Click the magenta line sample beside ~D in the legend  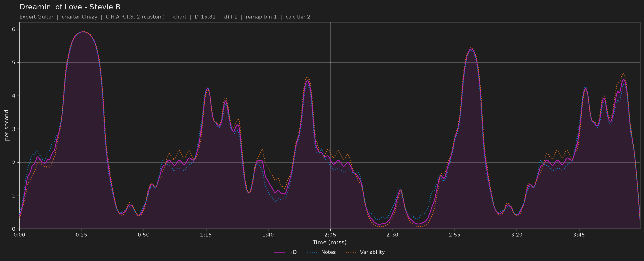[280, 252]
